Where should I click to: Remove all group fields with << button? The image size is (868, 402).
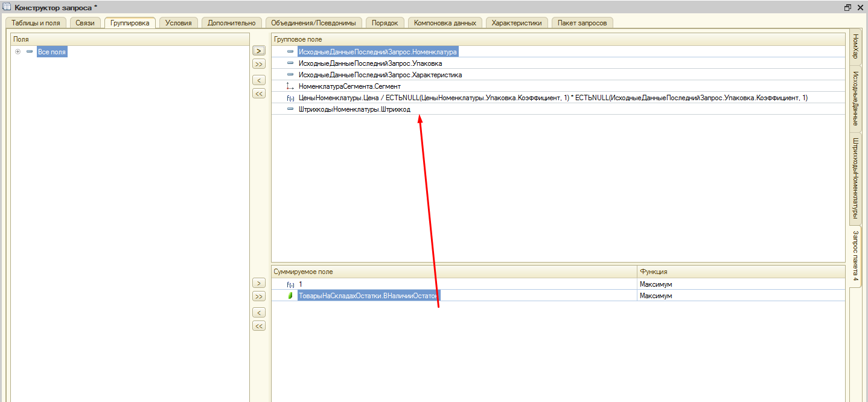pos(259,94)
